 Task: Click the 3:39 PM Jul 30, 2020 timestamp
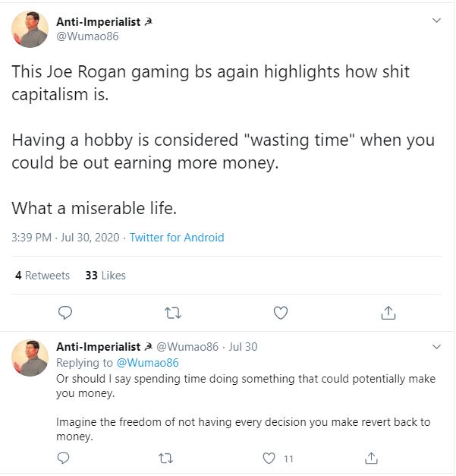click(64, 238)
